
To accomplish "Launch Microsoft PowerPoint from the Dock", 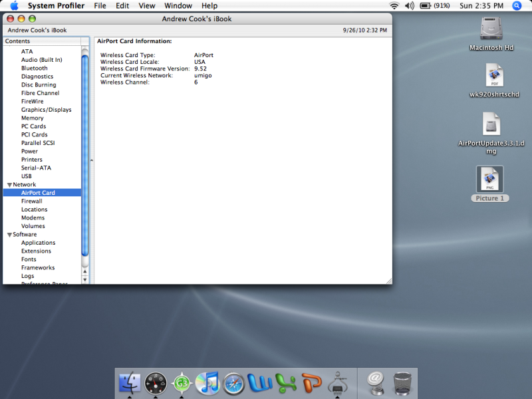I will tap(311, 384).
